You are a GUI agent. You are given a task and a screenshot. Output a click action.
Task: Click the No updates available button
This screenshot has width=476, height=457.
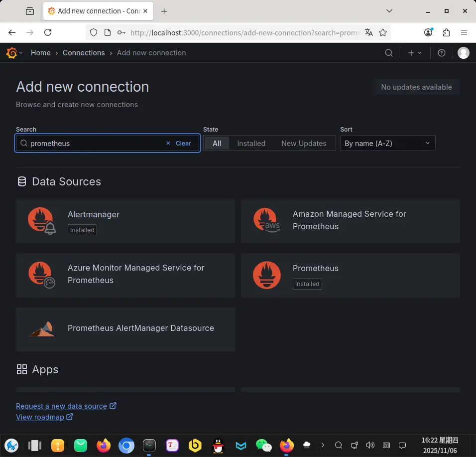[x=416, y=87]
